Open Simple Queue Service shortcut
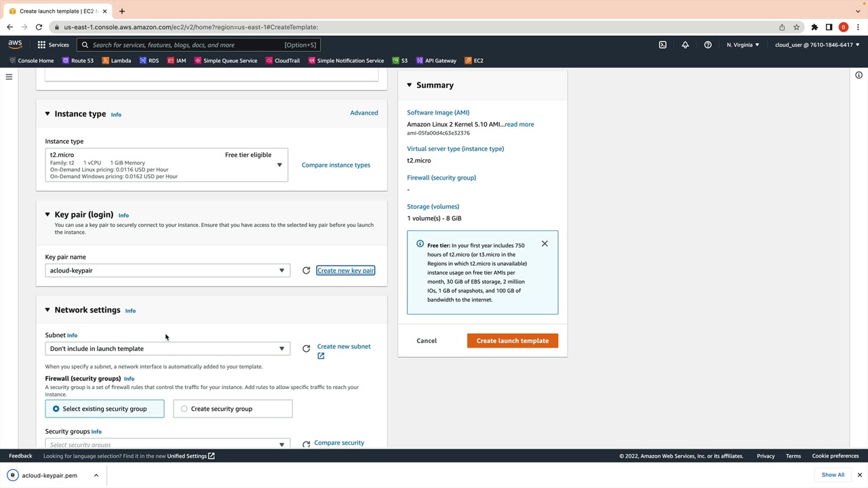868x488 pixels. 226,60
